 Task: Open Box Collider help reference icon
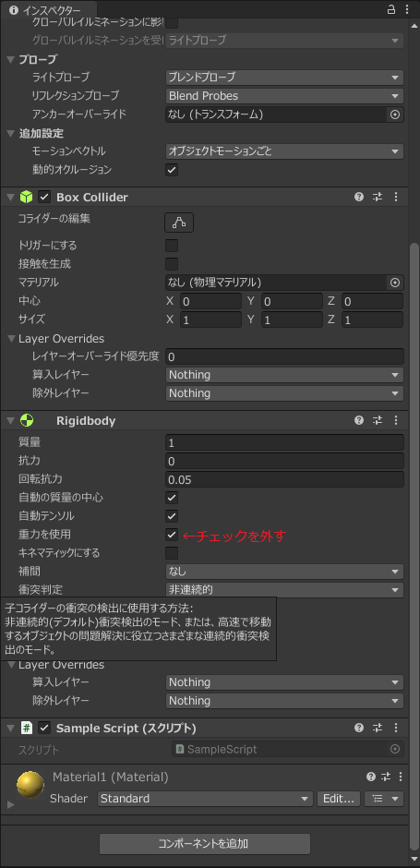coord(359,197)
